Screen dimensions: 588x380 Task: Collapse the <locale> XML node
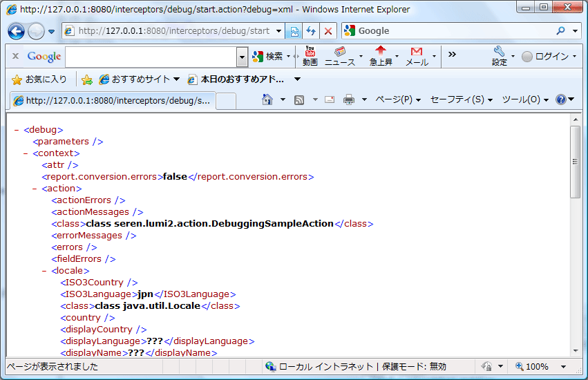tap(44, 271)
